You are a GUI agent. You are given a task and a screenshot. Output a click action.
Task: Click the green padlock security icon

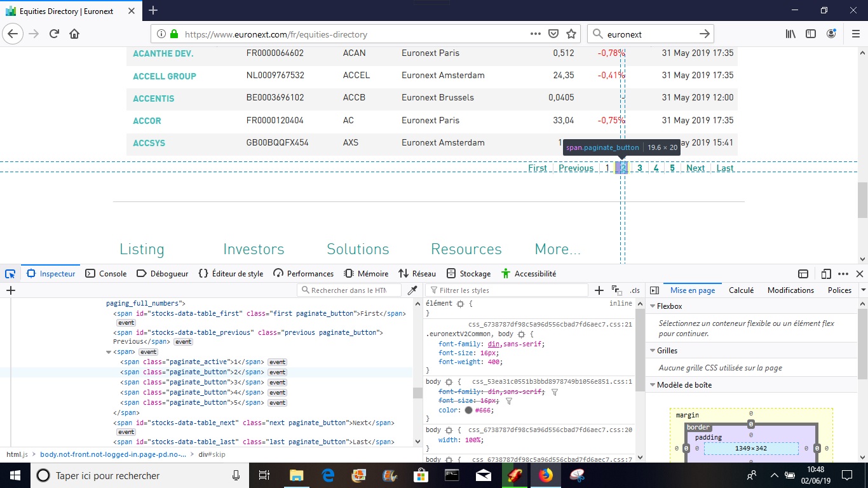tap(173, 34)
